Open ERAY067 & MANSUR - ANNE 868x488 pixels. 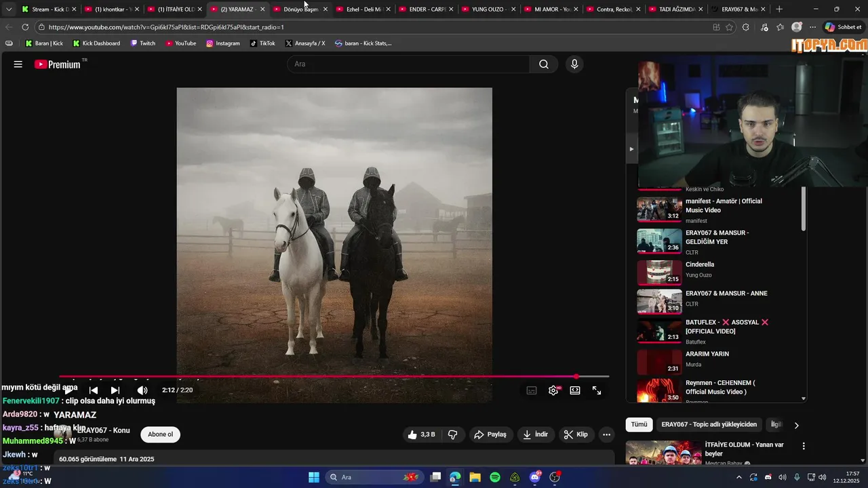(x=719, y=300)
